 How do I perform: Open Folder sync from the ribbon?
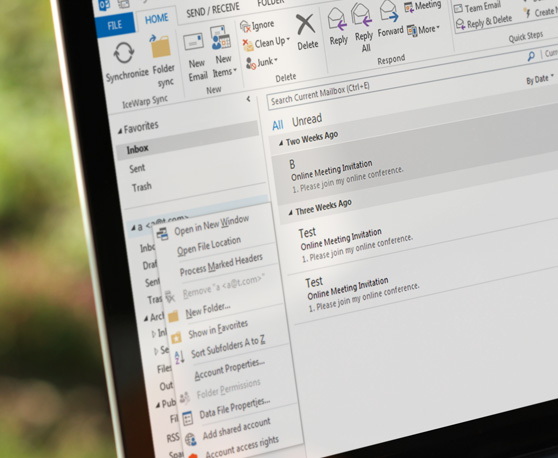161,47
